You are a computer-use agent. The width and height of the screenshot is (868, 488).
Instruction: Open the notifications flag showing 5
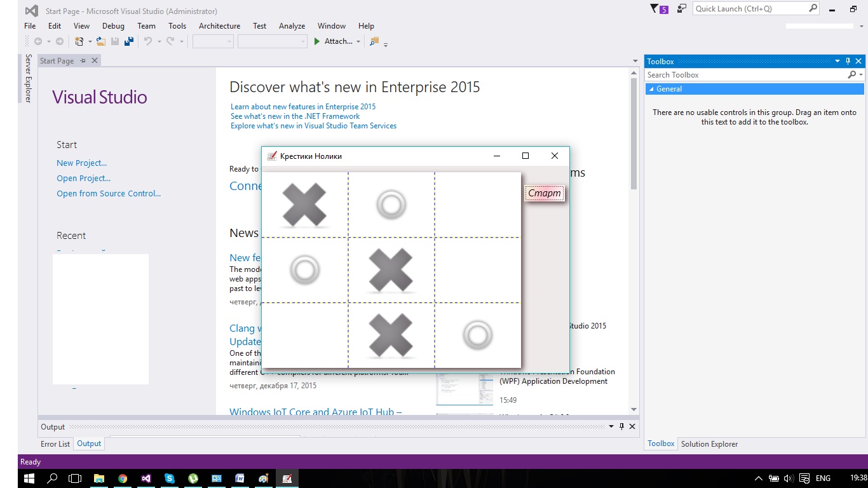click(659, 9)
